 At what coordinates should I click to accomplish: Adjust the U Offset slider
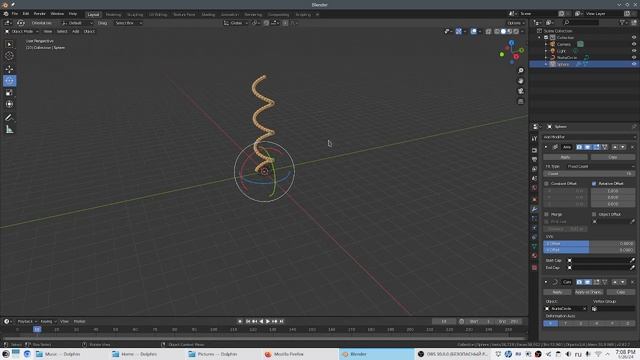[x=589, y=244]
